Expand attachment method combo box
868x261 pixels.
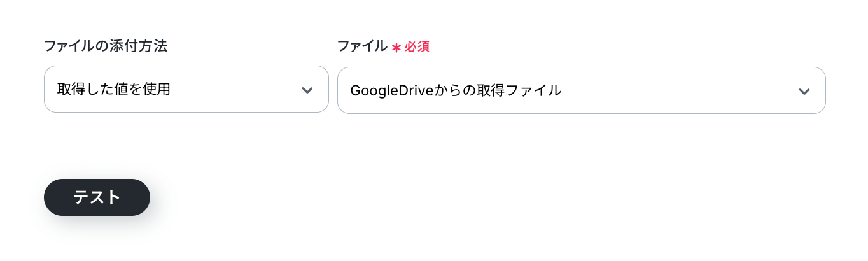tap(186, 90)
